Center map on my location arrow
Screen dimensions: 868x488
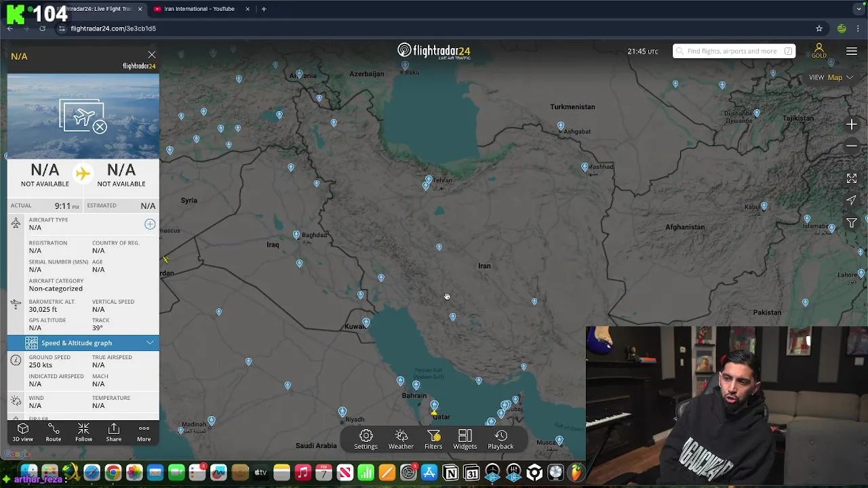coord(852,200)
